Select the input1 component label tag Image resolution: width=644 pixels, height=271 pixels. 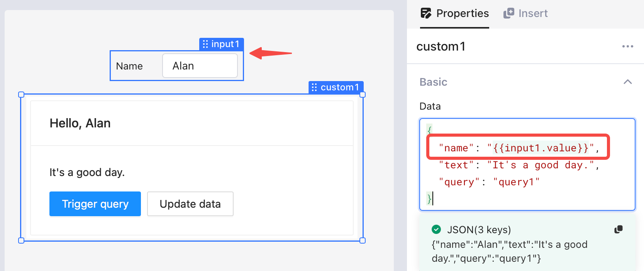[222, 44]
